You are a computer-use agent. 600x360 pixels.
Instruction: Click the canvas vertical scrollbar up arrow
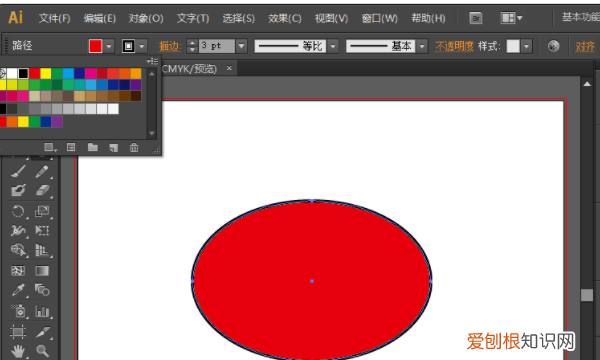[587, 84]
